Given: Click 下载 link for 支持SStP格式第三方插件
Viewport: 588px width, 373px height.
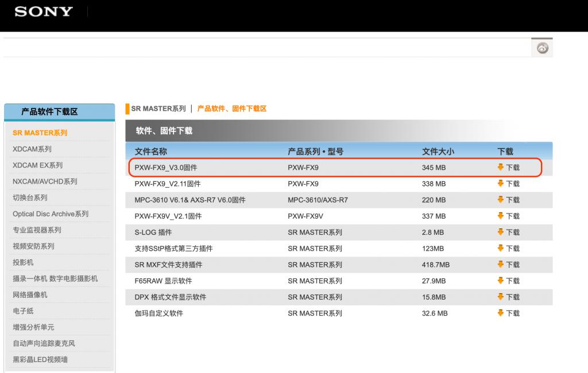Looking at the screenshot, I should pos(513,248).
